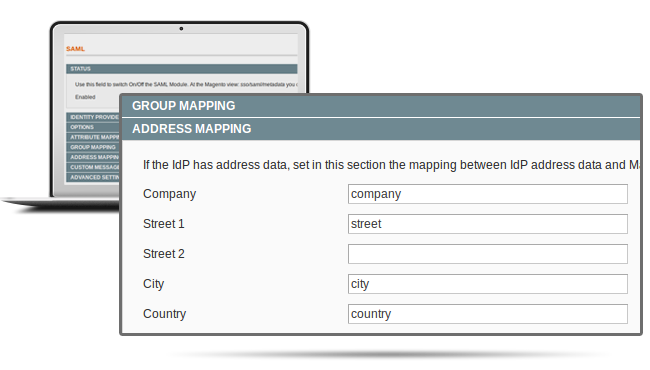This screenshot has width=650, height=370.
Task: Open GROUP MAPPING row in laptop window
Action: pos(93,147)
